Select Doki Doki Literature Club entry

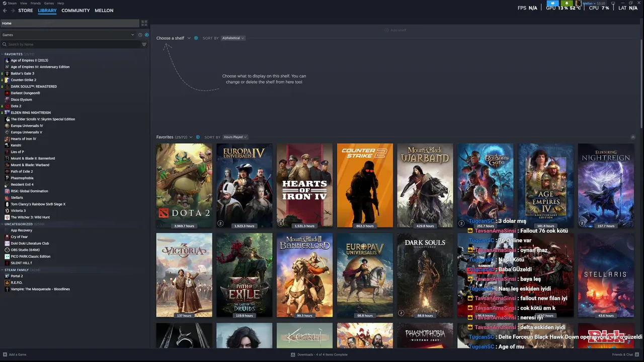[30, 243]
